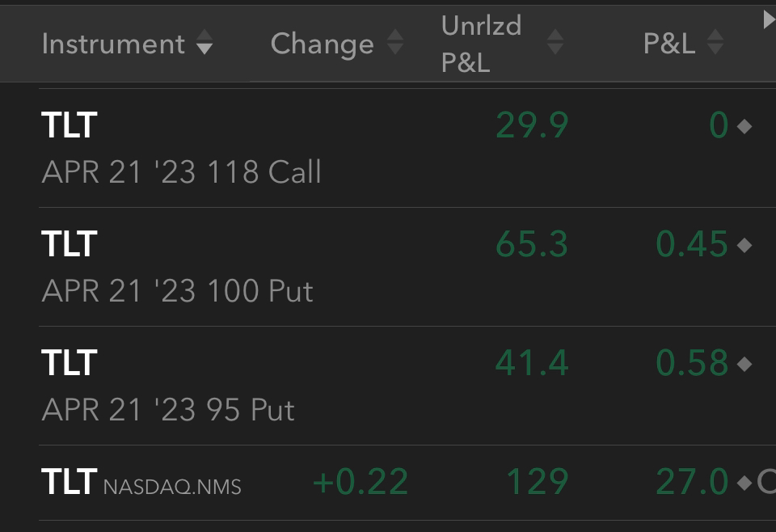Click 65.3 unrealized P&L value
This screenshot has width=776, height=532.
point(532,244)
